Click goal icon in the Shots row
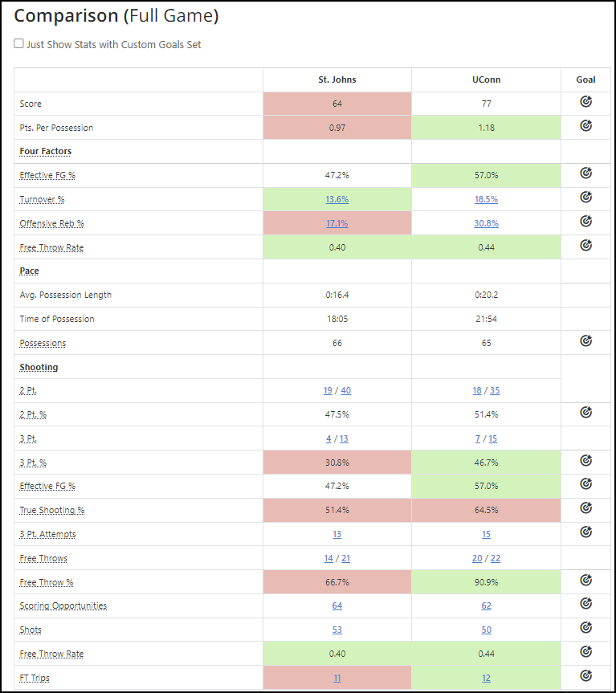 click(x=585, y=628)
